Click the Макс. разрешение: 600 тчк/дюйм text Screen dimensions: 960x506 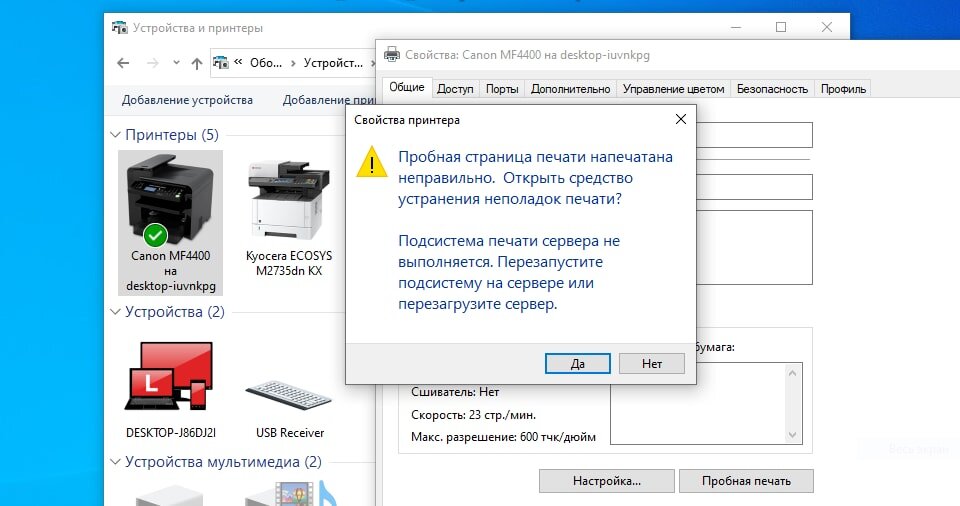point(503,437)
